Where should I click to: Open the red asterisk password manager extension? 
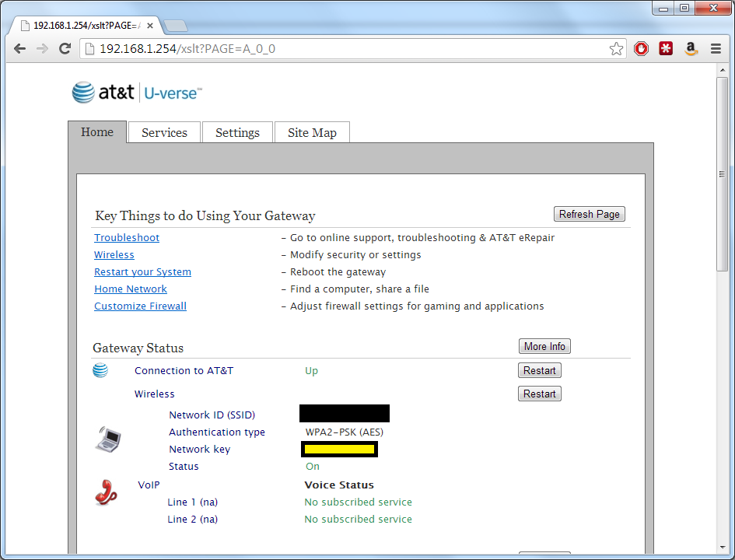(666, 48)
